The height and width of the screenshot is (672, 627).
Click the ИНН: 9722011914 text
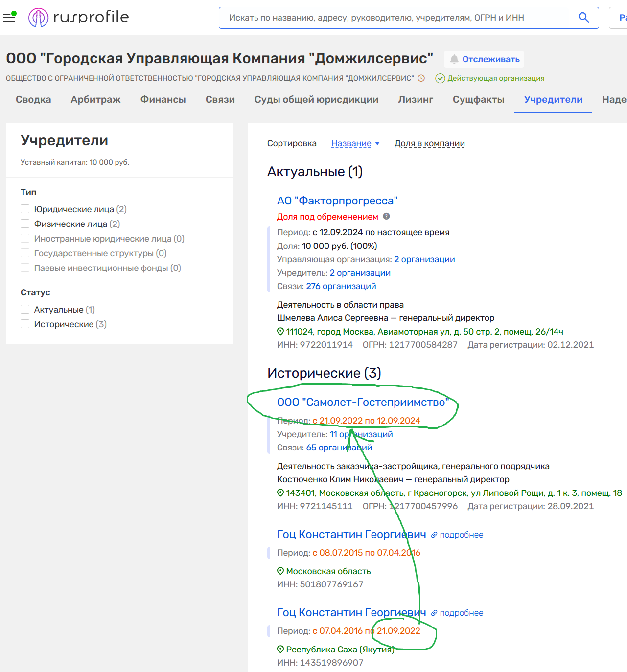(x=315, y=345)
